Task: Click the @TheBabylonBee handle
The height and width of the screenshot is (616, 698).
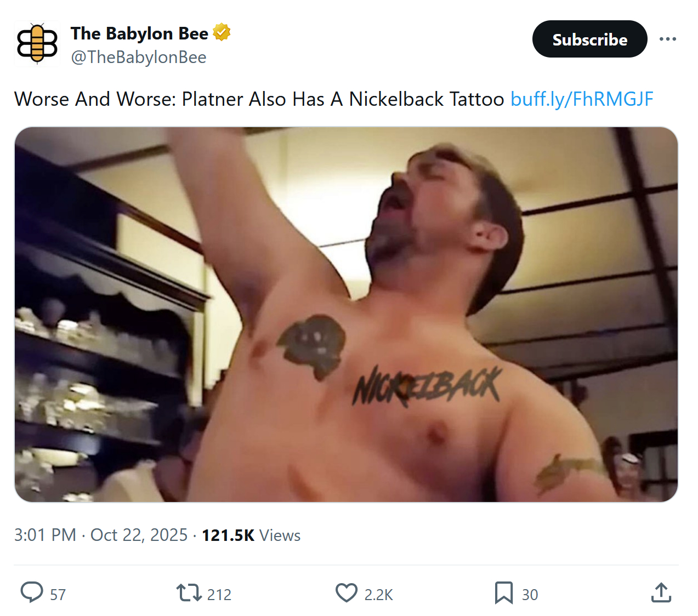Action: tap(139, 57)
